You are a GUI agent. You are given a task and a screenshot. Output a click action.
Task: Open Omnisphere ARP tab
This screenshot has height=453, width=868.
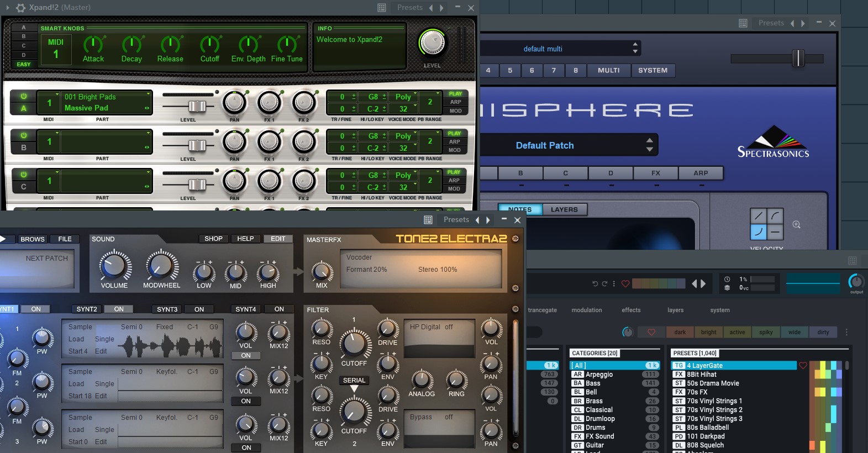point(701,173)
